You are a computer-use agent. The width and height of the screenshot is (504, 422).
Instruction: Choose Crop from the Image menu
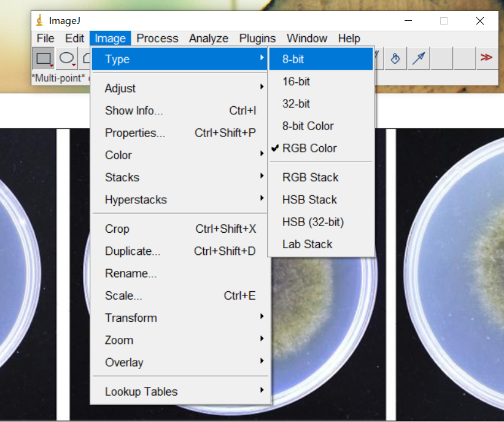[x=117, y=229]
